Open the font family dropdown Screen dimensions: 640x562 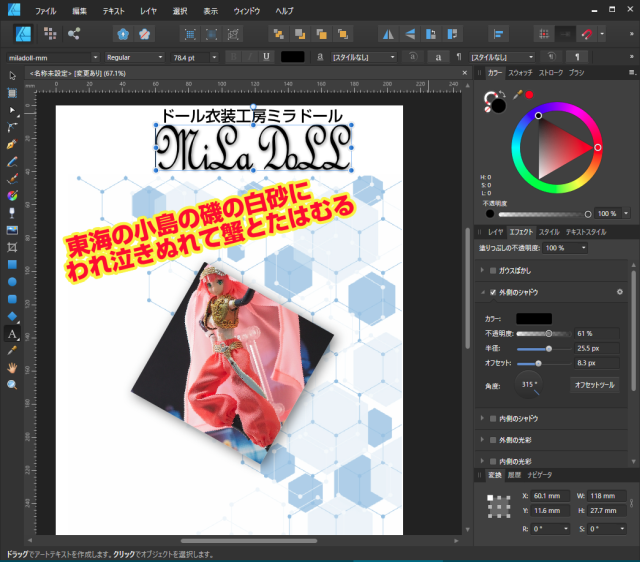click(95, 57)
